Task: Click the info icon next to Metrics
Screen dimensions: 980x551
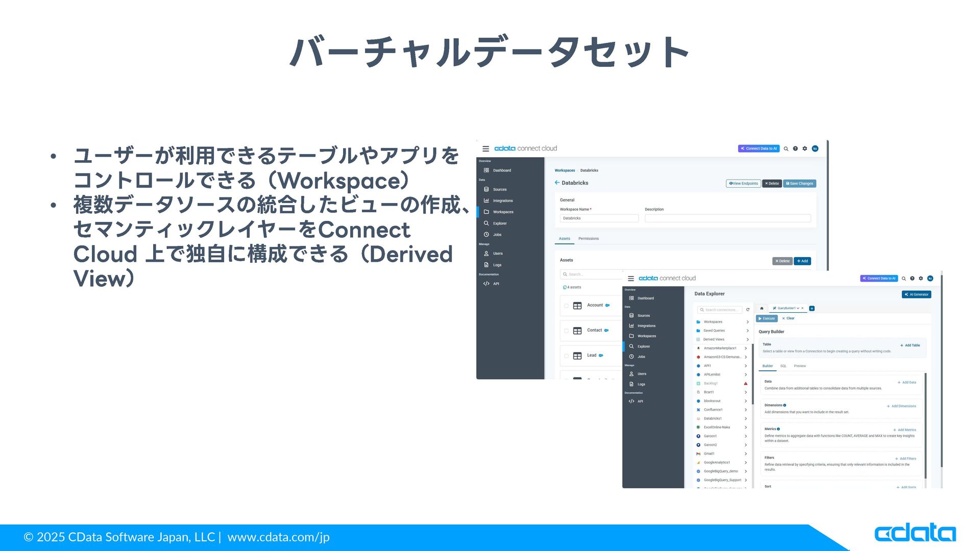Action: (x=778, y=429)
